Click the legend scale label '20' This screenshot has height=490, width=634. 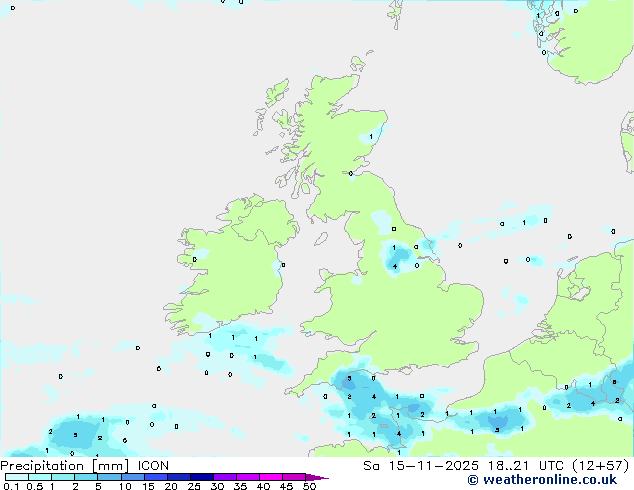pyautogui.click(x=171, y=486)
